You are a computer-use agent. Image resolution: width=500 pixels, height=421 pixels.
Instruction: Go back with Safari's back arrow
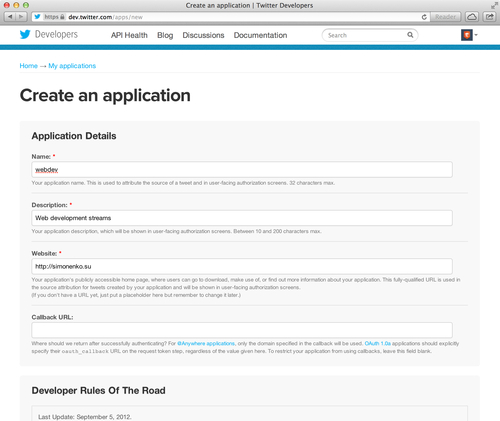click(10, 16)
